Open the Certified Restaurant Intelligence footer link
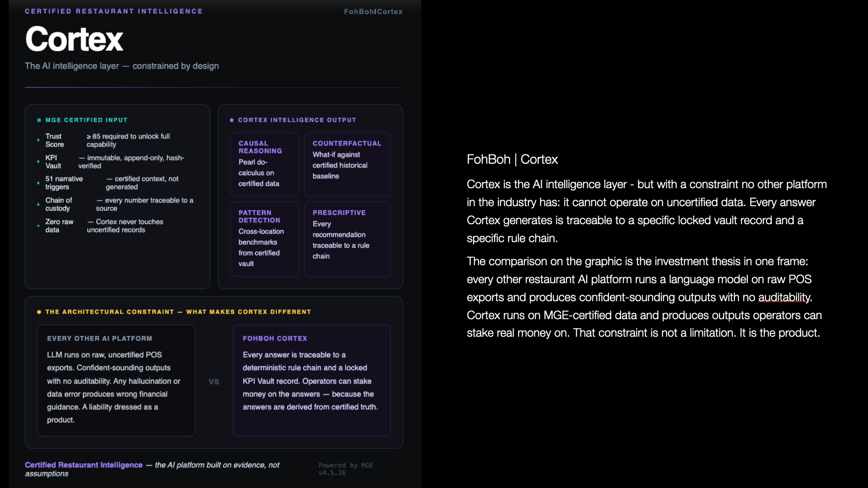Image resolution: width=868 pixels, height=488 pixels. (84, 465)
